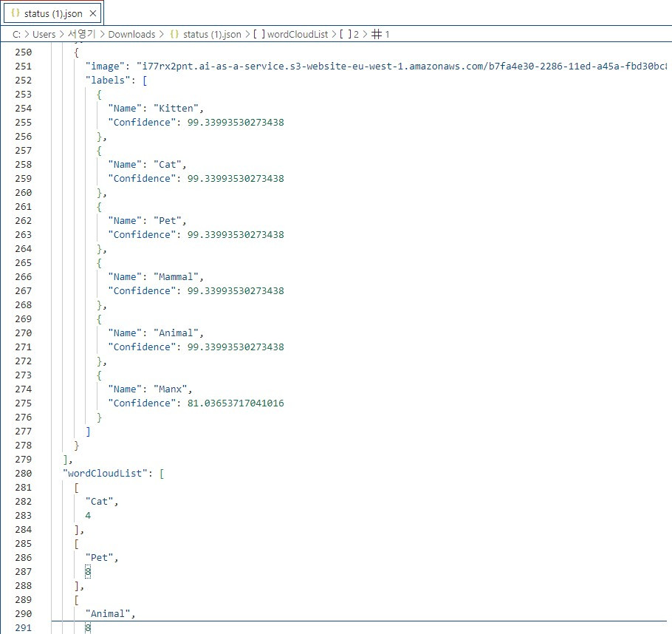
Task: Click the highlighted 8 on line 287
Action: click(x=87, y=571)
